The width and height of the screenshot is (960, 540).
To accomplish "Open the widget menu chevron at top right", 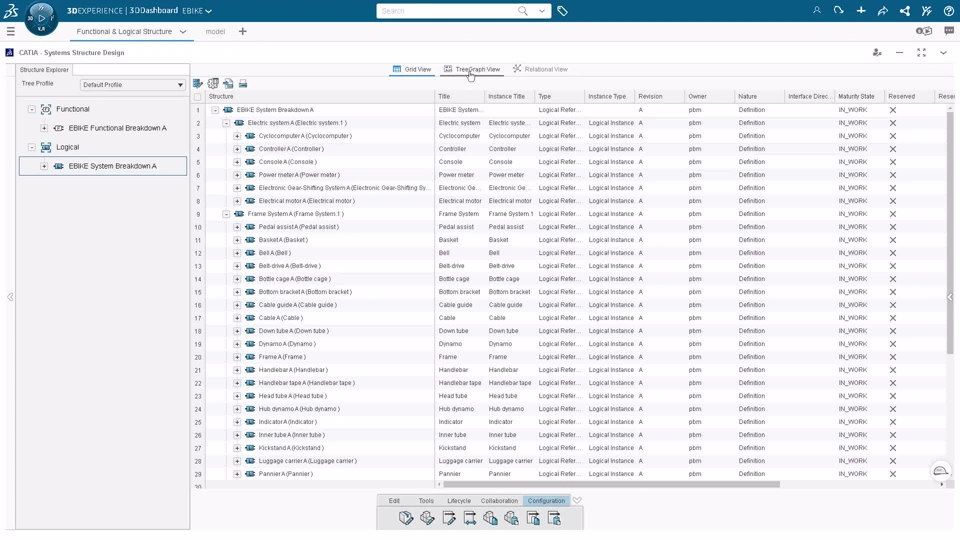I will click(x=943, y=53).
